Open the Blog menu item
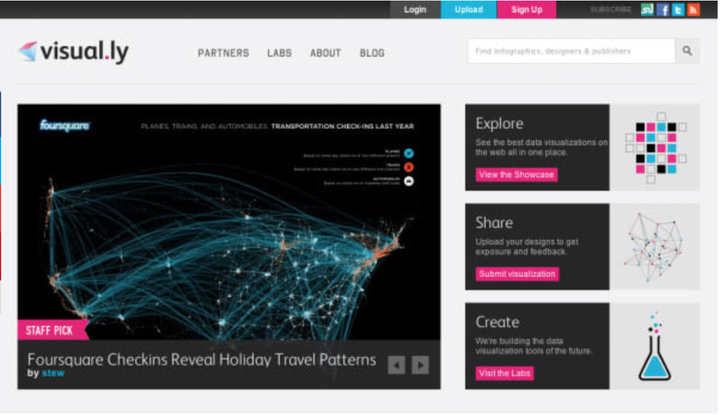This screenshot has height=415, width=720. point(372,53)
